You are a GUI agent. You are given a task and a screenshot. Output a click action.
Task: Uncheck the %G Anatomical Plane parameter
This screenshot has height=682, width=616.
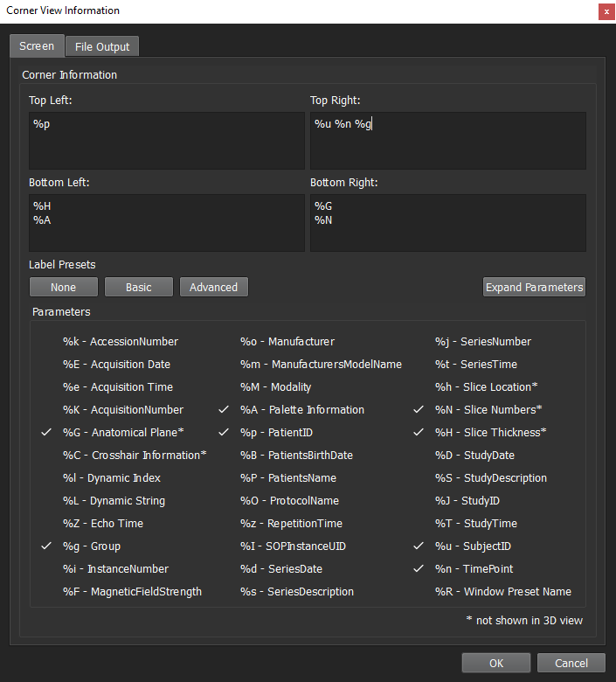pos(122,433)
